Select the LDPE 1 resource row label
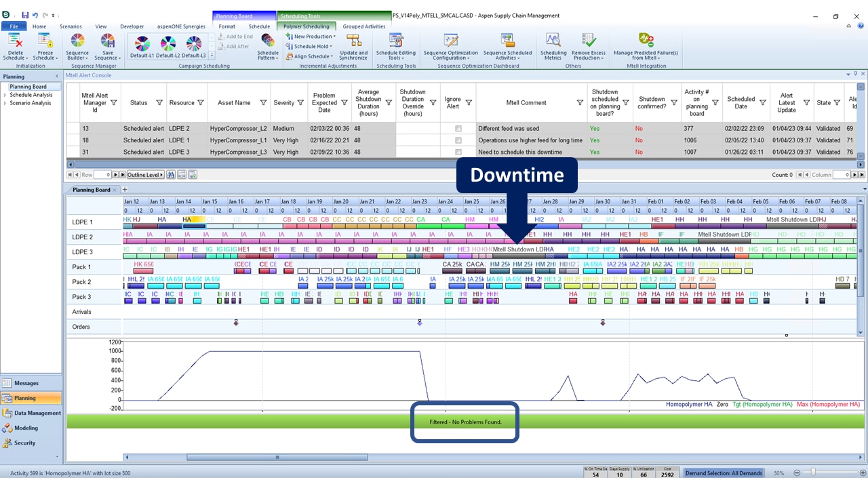Image resolution: width=868 pixels, height=488 pixels. (83, 222)
